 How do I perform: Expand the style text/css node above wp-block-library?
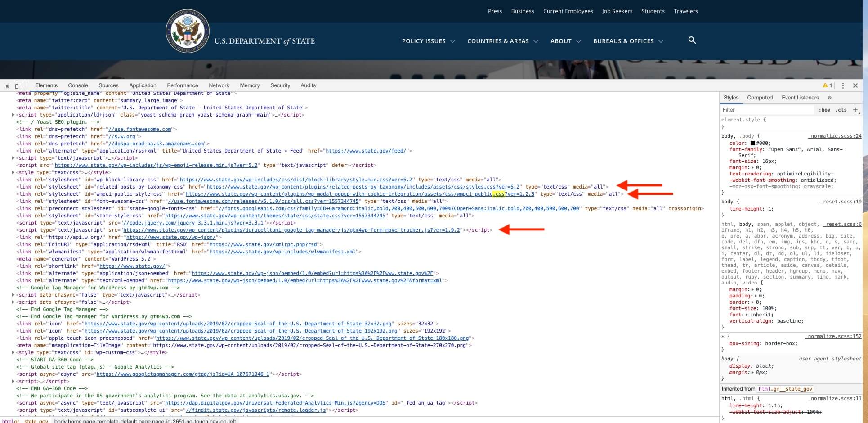(x=13, y=172)
